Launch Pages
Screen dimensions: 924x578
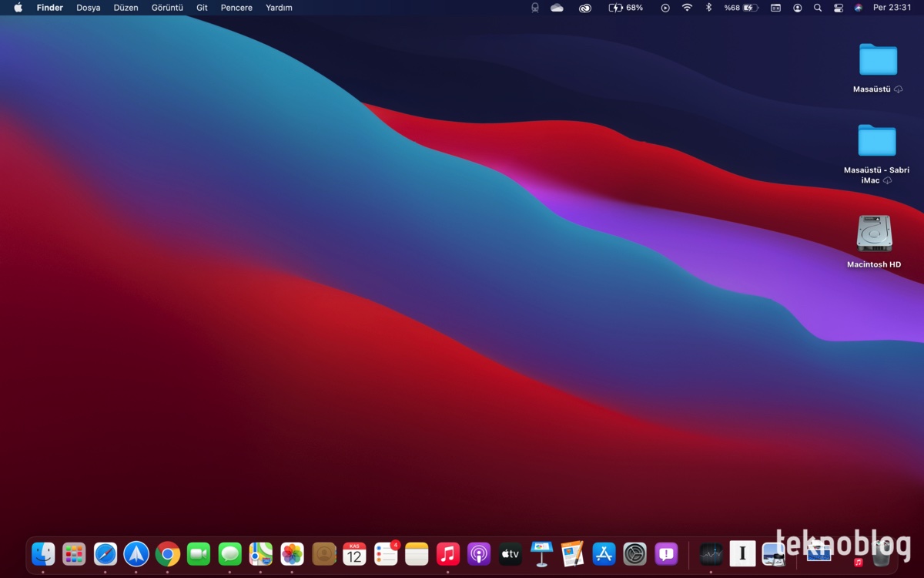[x=572, y=553]
